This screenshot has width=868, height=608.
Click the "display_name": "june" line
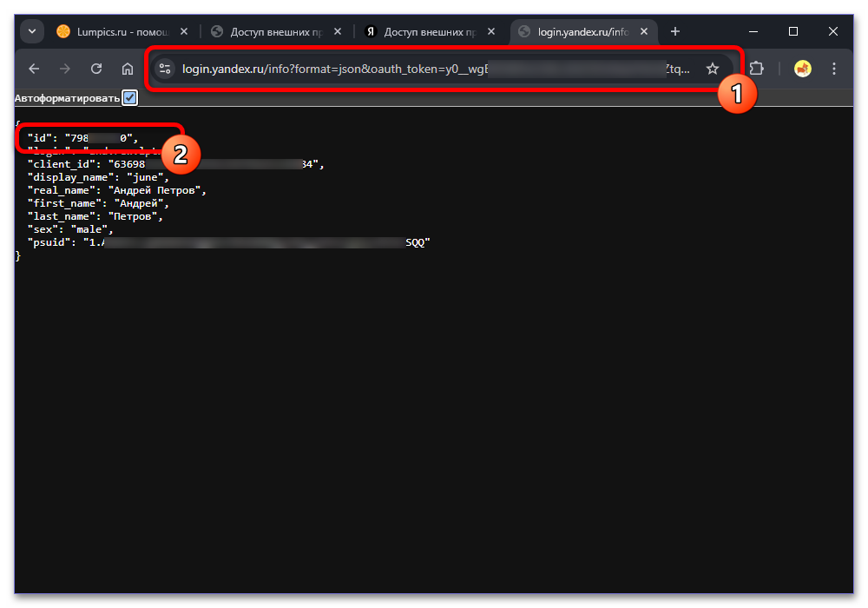click(x=99, y=177)
